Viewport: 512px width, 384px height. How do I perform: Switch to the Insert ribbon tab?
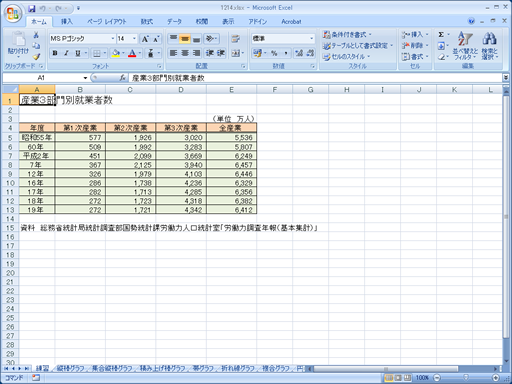(x=66, y=21)
